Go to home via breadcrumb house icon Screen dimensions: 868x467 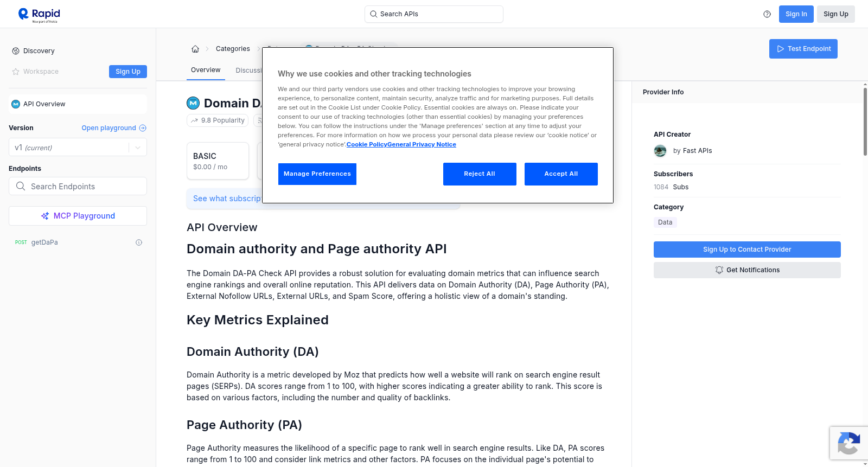(x=195, y=49)
